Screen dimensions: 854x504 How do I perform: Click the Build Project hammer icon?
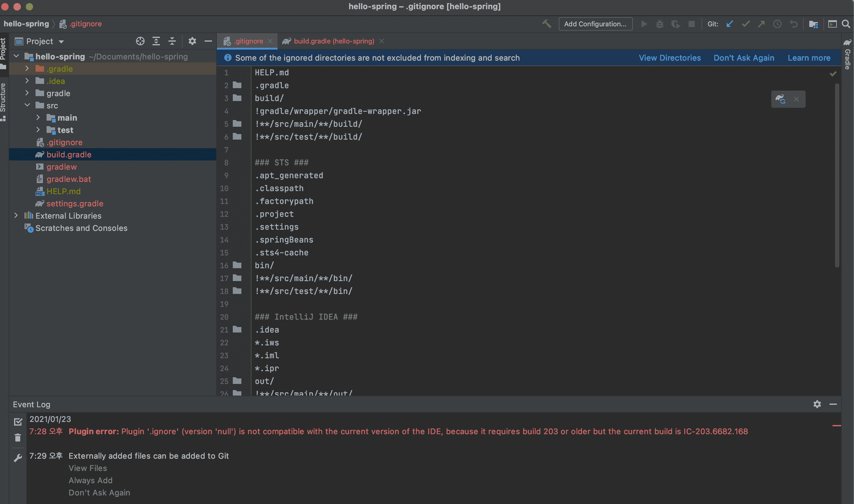point(546,24)
